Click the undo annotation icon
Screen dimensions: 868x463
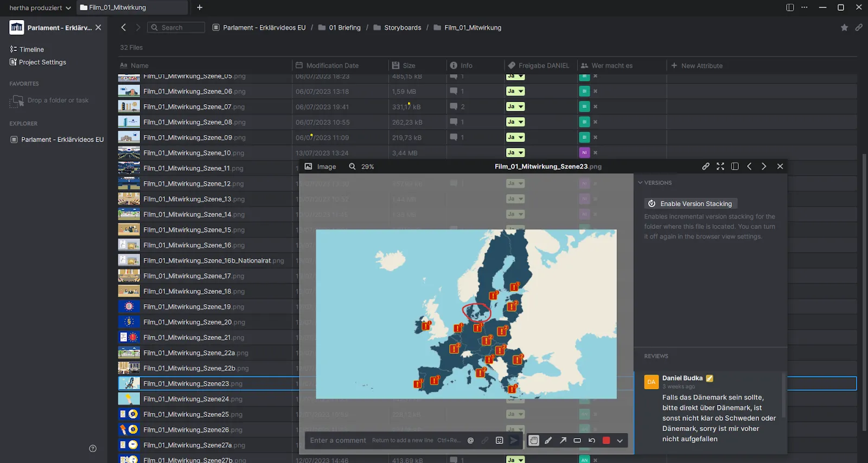pos(592,440)
